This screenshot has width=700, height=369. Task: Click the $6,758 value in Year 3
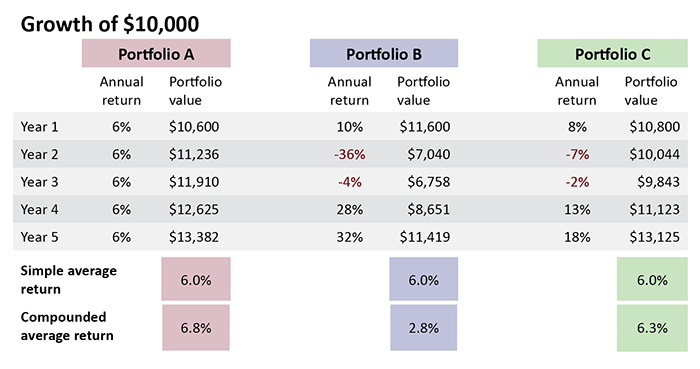[429, 182]
